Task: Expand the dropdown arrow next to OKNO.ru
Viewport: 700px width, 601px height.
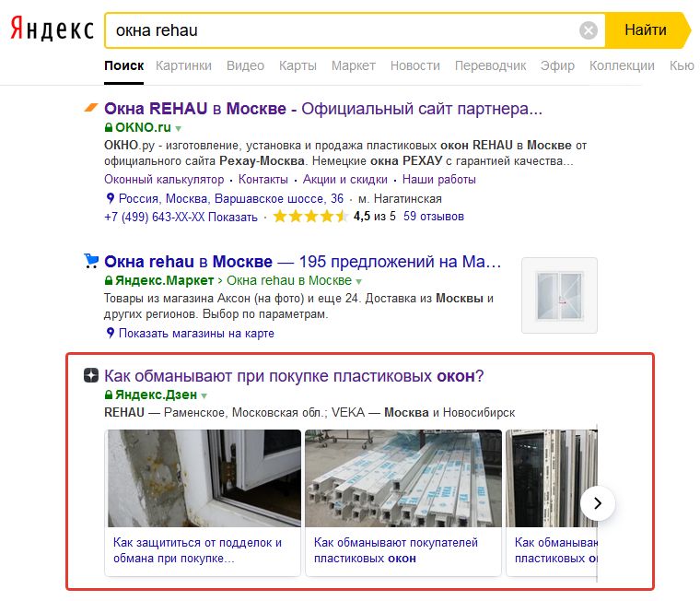Action: 179,128
